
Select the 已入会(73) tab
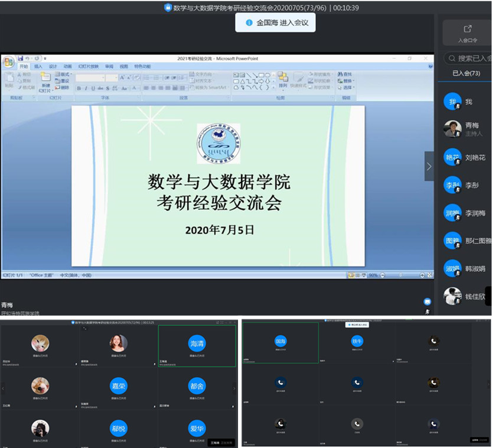(x=466, y=73)
